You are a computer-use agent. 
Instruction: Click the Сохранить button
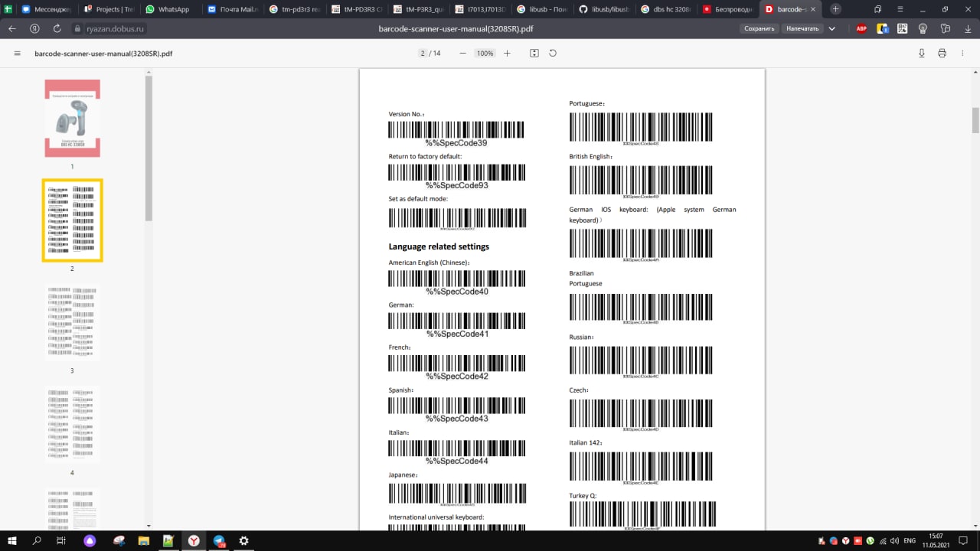coord(759,28)
